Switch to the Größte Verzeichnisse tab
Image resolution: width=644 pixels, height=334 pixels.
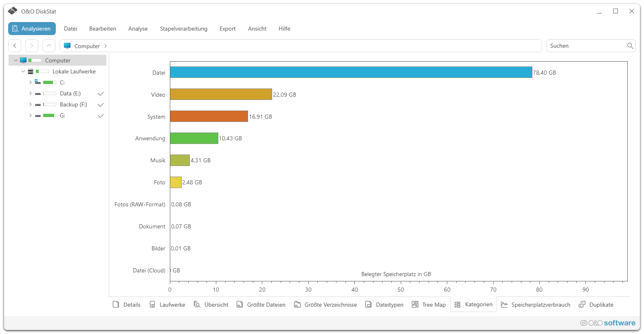pos(325,305)
